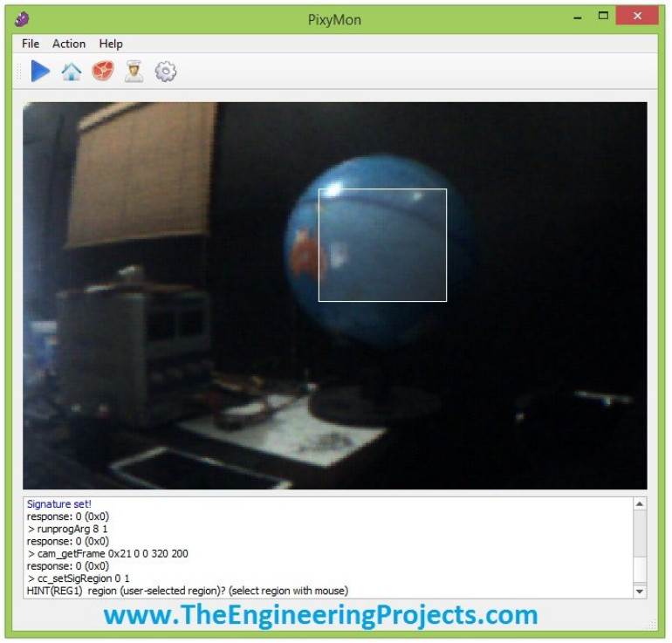Show cooked video using the chef icon
The width and height of the screenshot is (672, 643).
coord(134,72)
